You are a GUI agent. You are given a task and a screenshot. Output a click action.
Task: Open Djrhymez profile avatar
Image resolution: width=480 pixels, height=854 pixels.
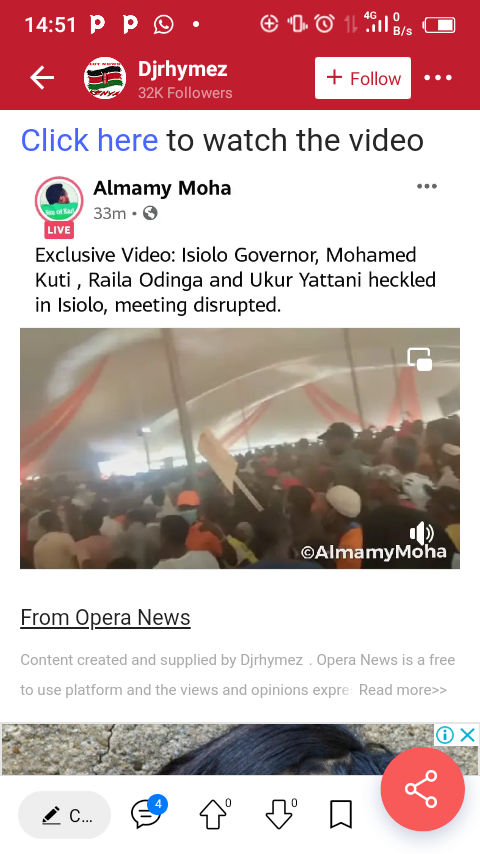pyautogui.click(x=105, y=78)
